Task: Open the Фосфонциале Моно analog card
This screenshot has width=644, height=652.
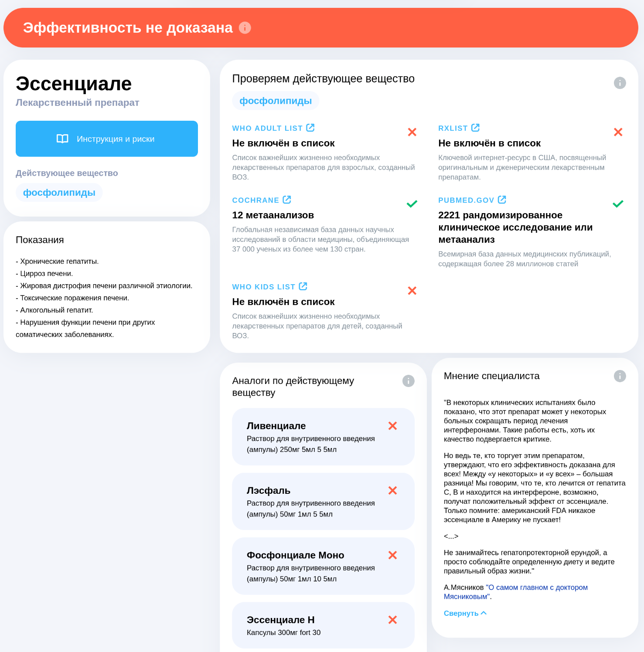Action: (x=323, y=566)
